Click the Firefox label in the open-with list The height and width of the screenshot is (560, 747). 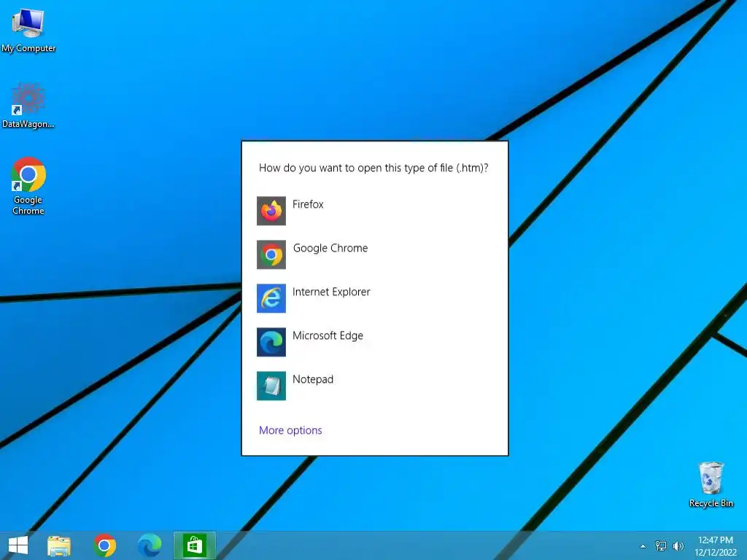308,204
